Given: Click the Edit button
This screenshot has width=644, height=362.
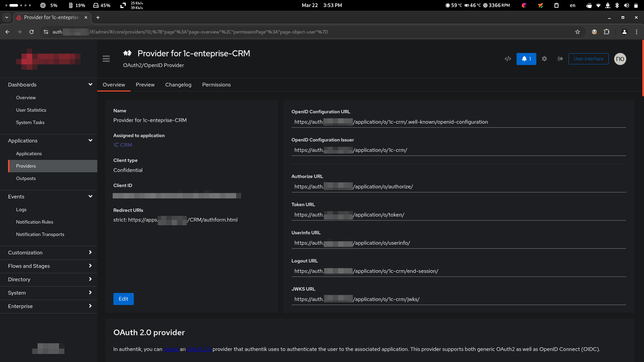Looking at the screenshot, I should (x=123, y=299).
